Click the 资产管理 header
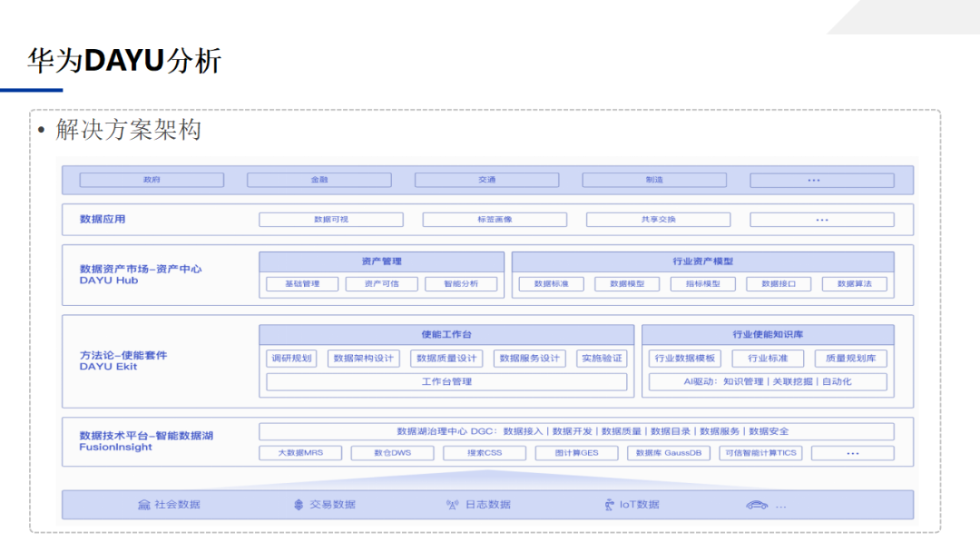The height and width of the screenshot is (552, 980). coord(382,261)
